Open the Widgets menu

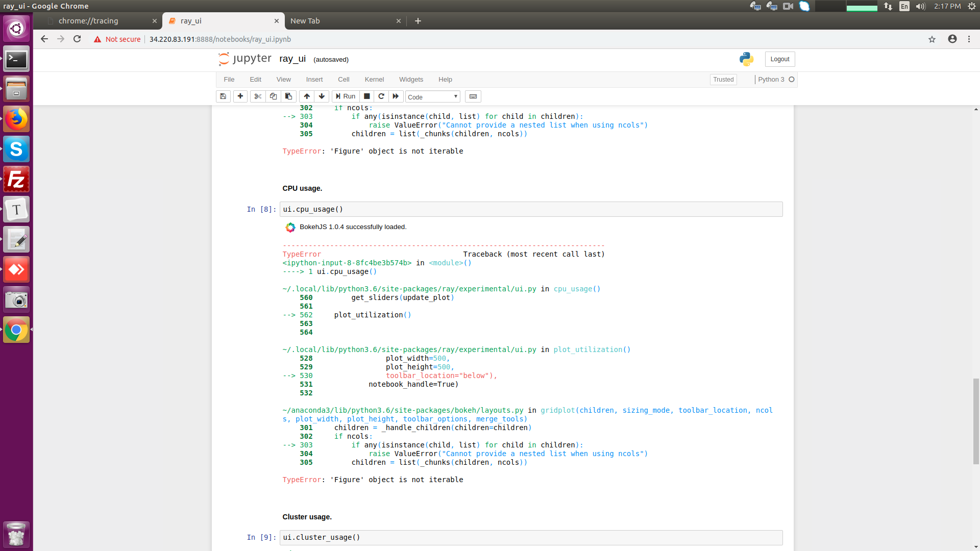(411, 80)
